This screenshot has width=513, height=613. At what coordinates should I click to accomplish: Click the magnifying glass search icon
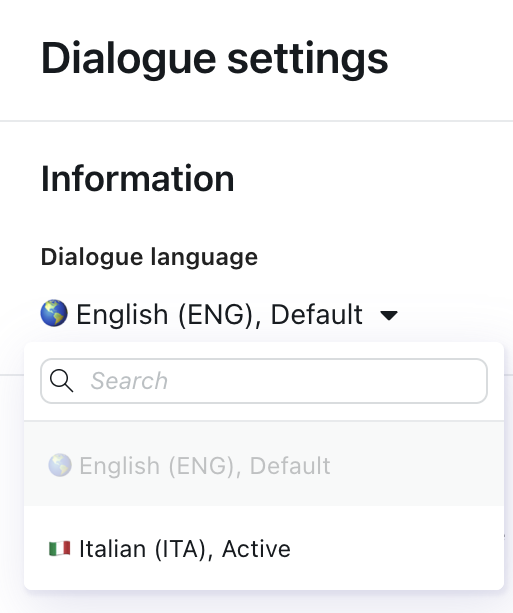point(61,381)
